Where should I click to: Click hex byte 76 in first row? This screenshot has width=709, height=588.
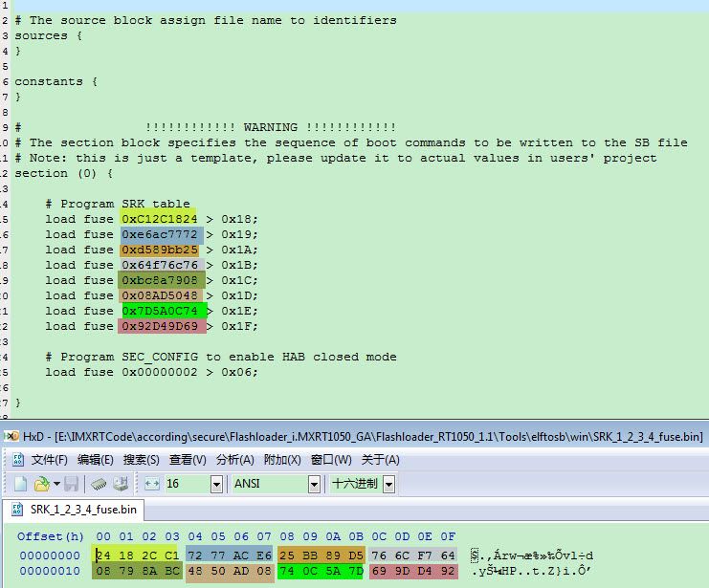(x=379, y=555)
